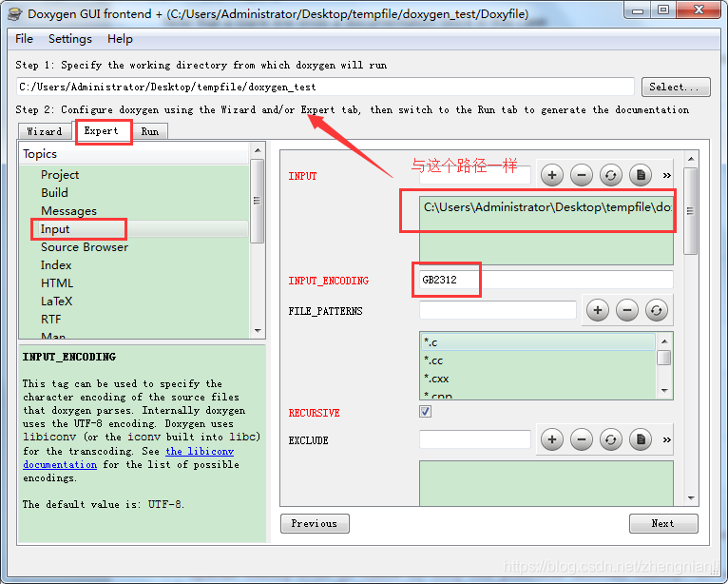Click the Doxygen application icon in title bar

tap(15, 14)
